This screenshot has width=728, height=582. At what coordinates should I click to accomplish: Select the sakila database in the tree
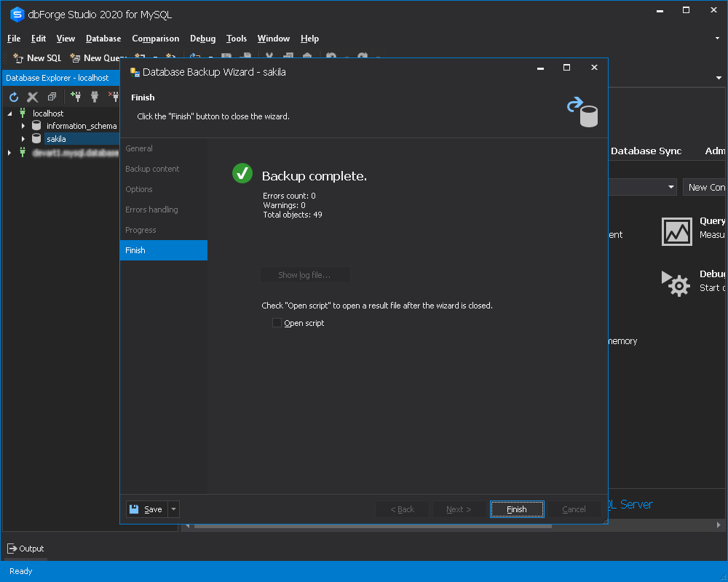56,139
